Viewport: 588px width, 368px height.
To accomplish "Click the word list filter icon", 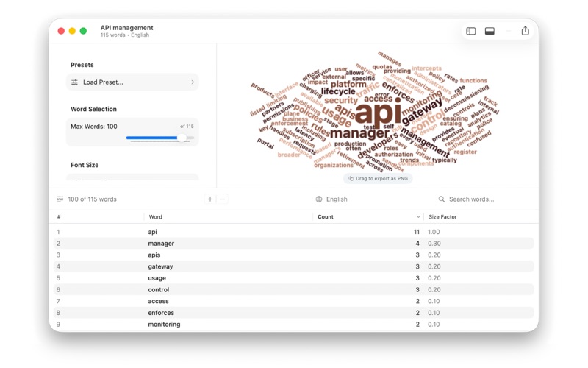I will (60, 199).
